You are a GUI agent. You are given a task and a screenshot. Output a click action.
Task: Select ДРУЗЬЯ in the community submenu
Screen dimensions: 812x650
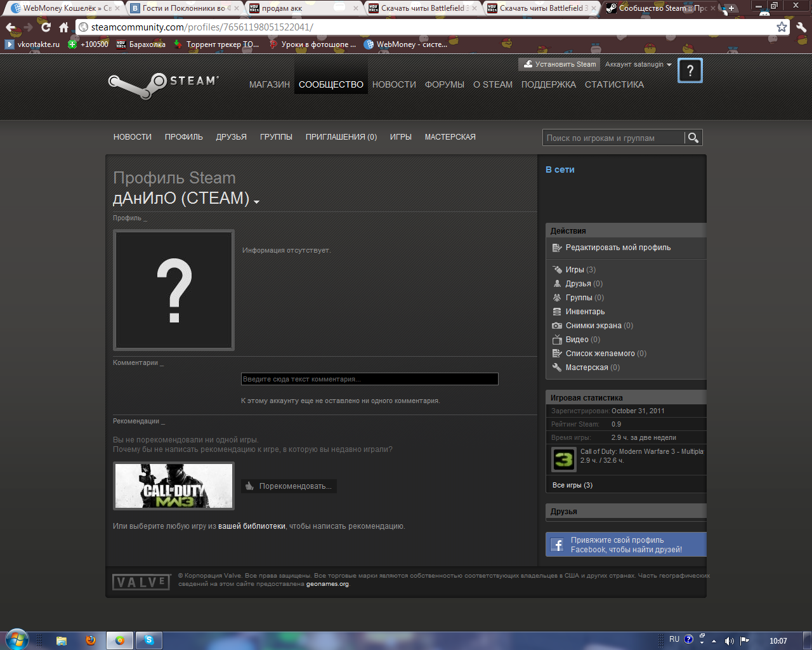(232, 137)
